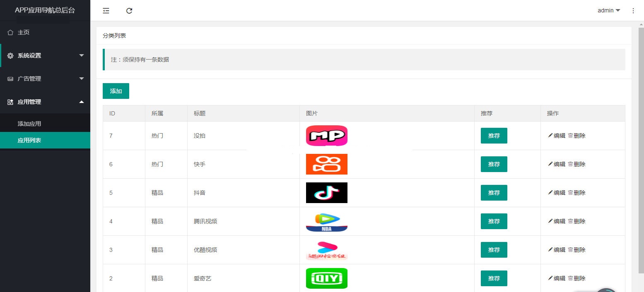Open 添加应用 in the sidebar

[29, 124]
